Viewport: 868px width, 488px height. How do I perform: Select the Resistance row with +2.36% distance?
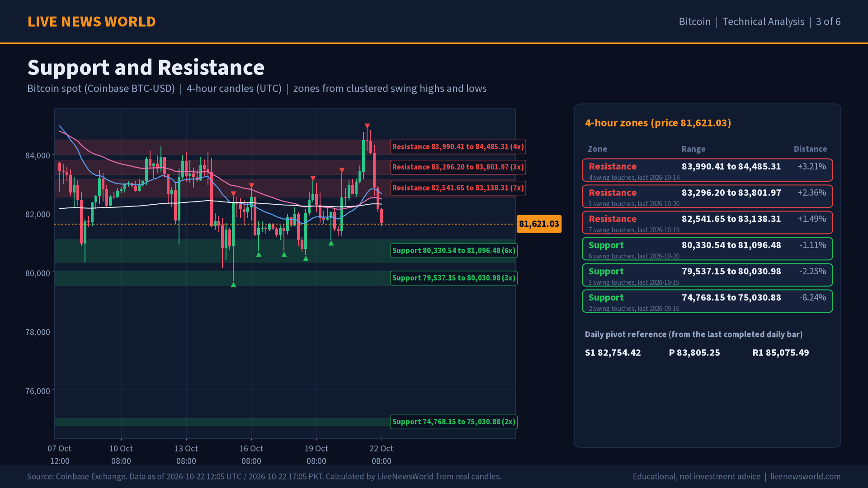click(x=707, y=197)
